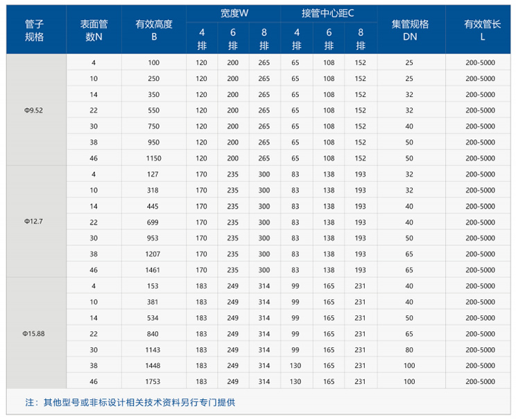Select the 130 cell in the 1448 height row

click(x=295, y=366)
